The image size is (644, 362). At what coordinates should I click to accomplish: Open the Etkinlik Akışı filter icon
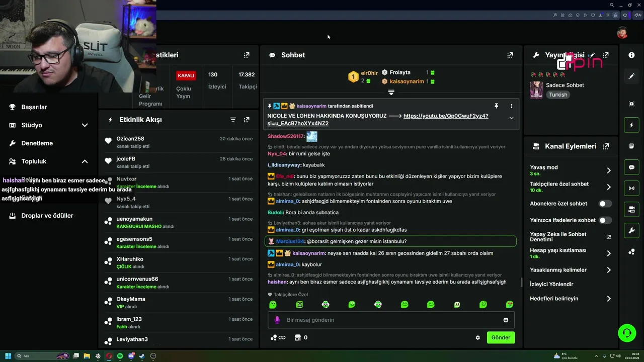coord(233,120)
